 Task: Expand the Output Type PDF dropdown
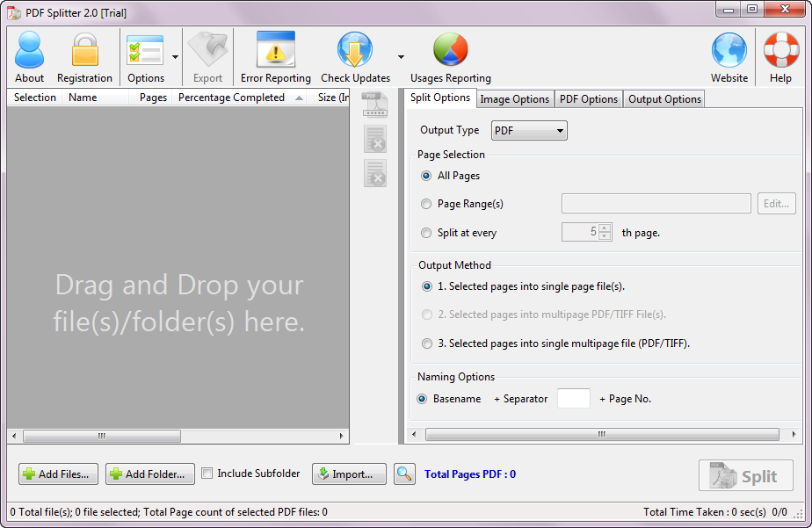[529, 131]
